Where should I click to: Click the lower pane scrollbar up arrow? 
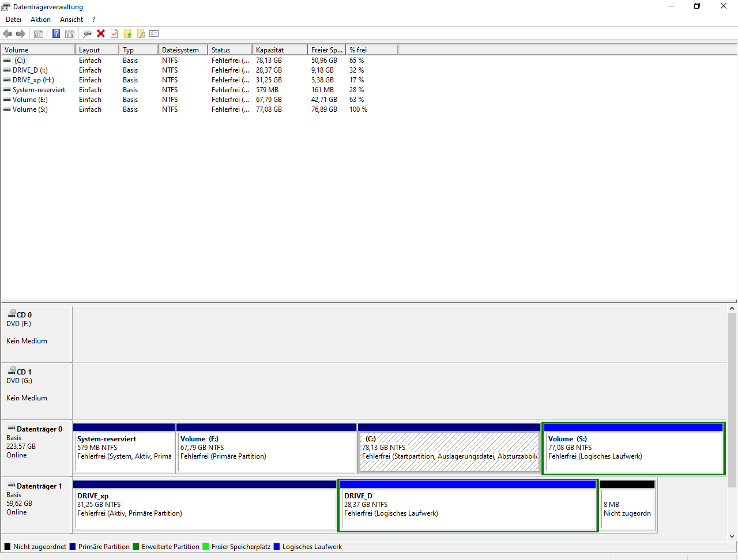[x=733, y=307]
